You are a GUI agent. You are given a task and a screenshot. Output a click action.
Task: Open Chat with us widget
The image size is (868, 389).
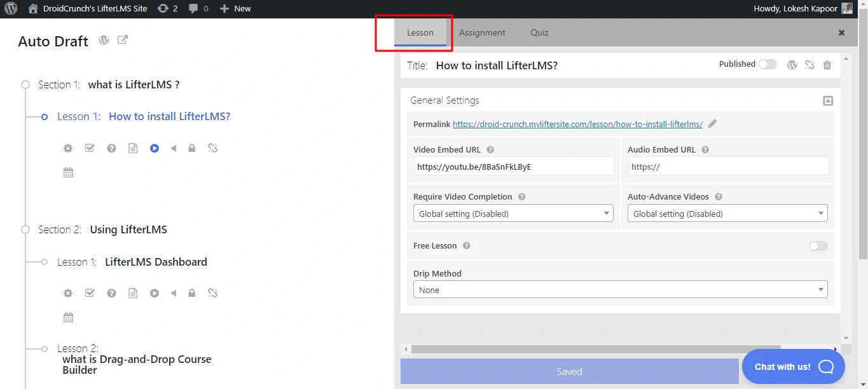pyautogui.click(x=793, y=367)
